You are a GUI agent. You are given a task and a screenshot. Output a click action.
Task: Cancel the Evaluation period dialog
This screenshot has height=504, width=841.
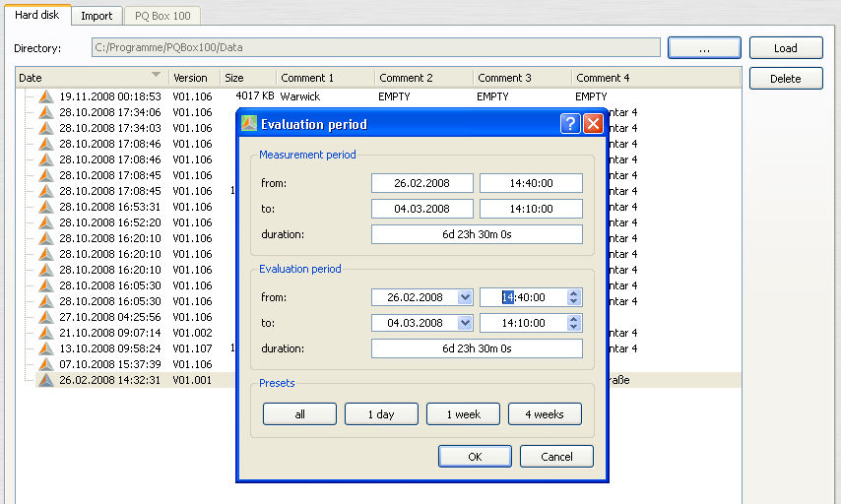point(556,457)
